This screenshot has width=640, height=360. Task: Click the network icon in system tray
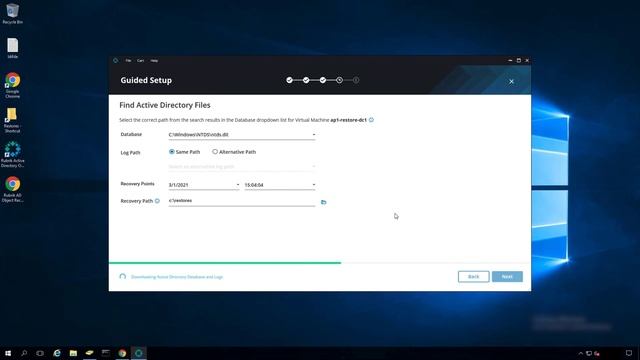[589, 353]
